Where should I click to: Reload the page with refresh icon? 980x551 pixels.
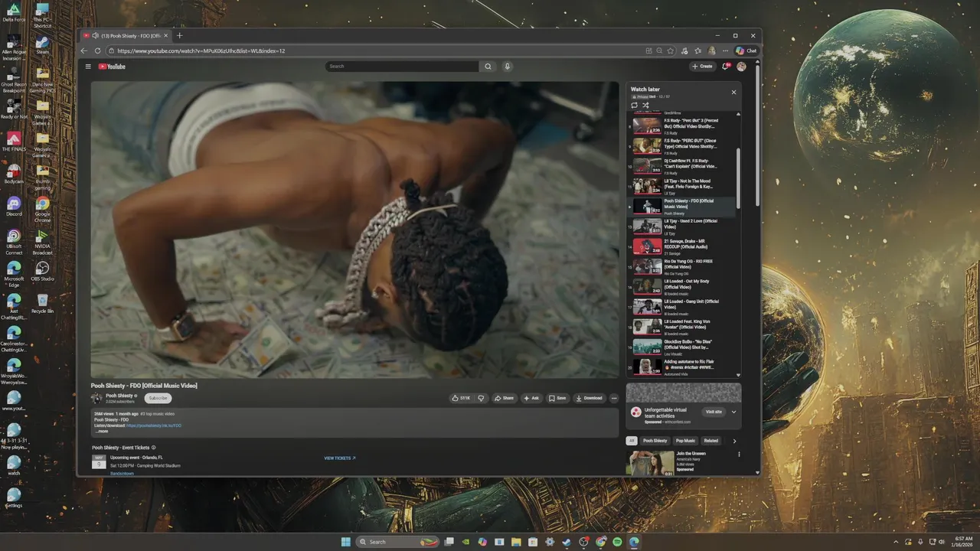[x=97, y=51]
